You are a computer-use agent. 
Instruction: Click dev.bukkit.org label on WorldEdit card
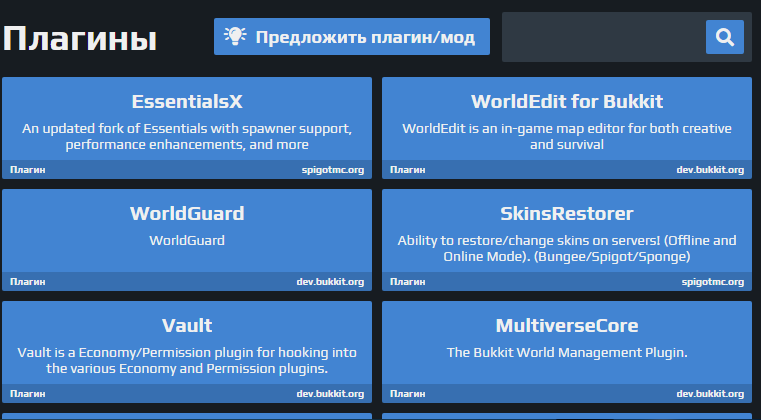click(710, 170)
